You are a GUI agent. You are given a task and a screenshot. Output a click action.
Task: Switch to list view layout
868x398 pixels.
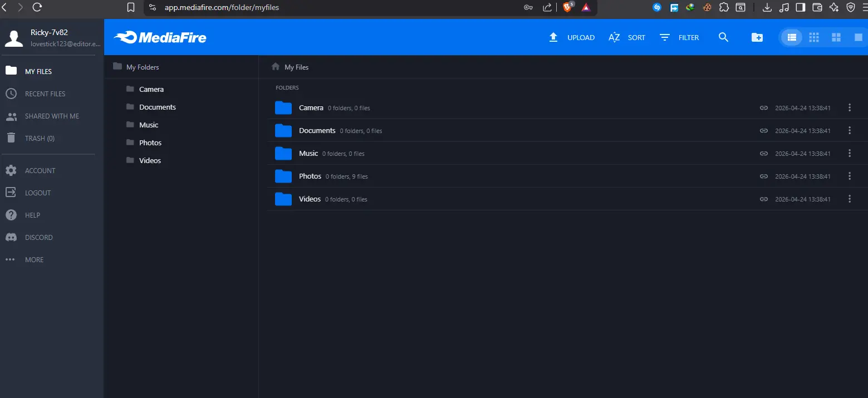click(792, 37)
